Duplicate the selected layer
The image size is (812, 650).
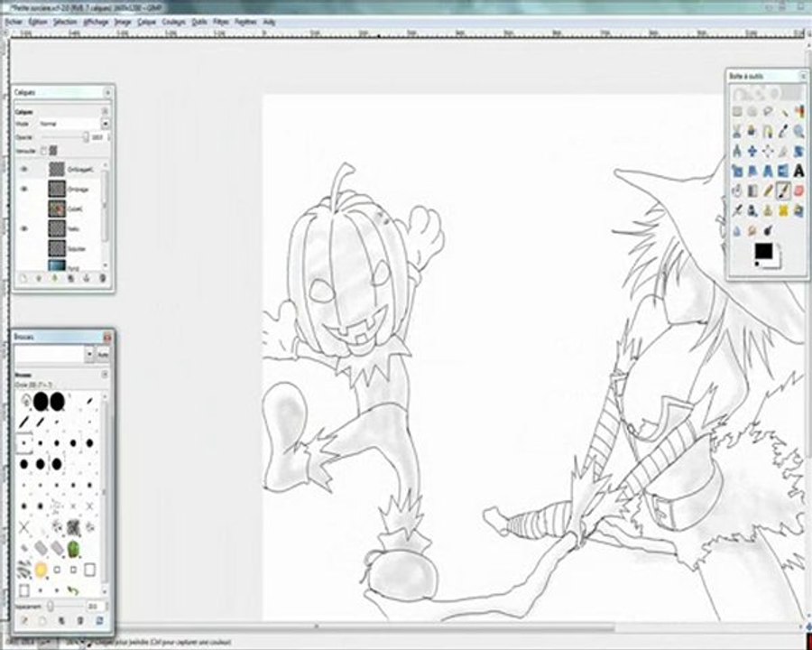click(x=71, y=279)
